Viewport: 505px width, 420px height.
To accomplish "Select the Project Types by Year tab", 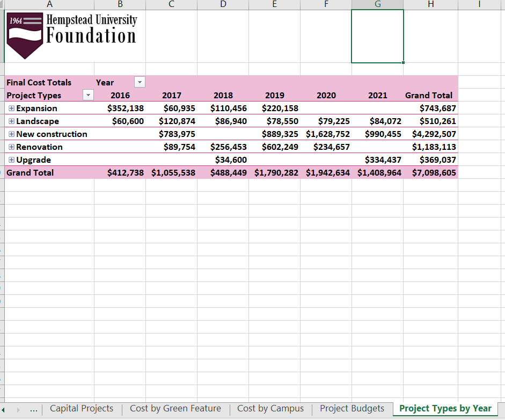I will click(444, 408).
